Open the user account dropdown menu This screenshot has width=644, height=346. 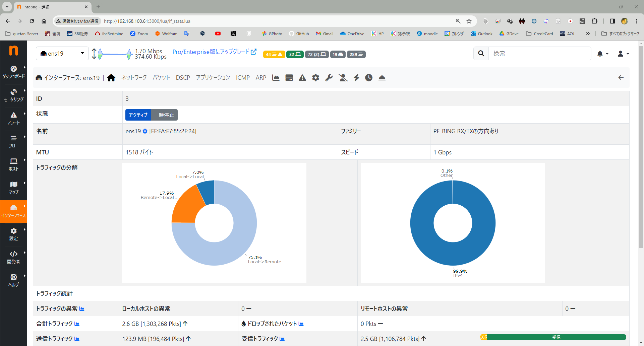click(x=623, y=54)
